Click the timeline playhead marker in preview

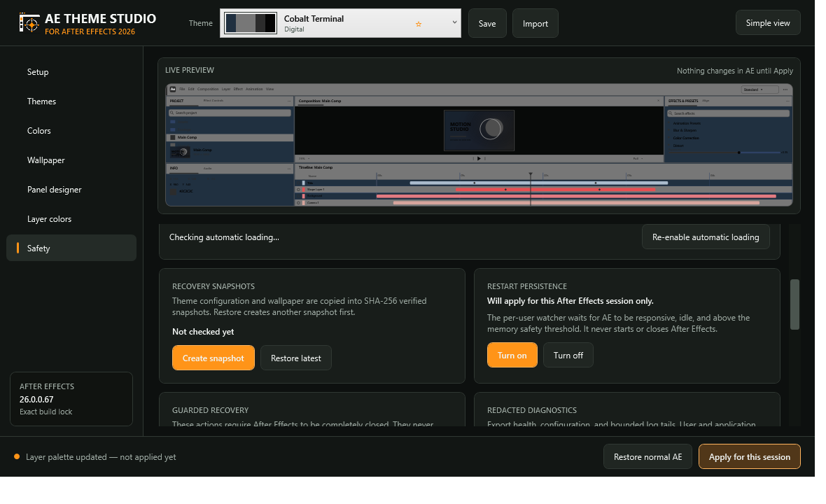531,174
